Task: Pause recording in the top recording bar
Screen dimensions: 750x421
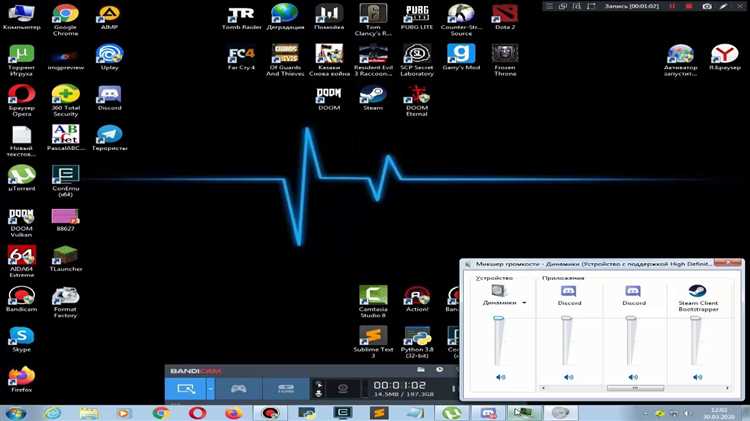Action: (672, 6)
